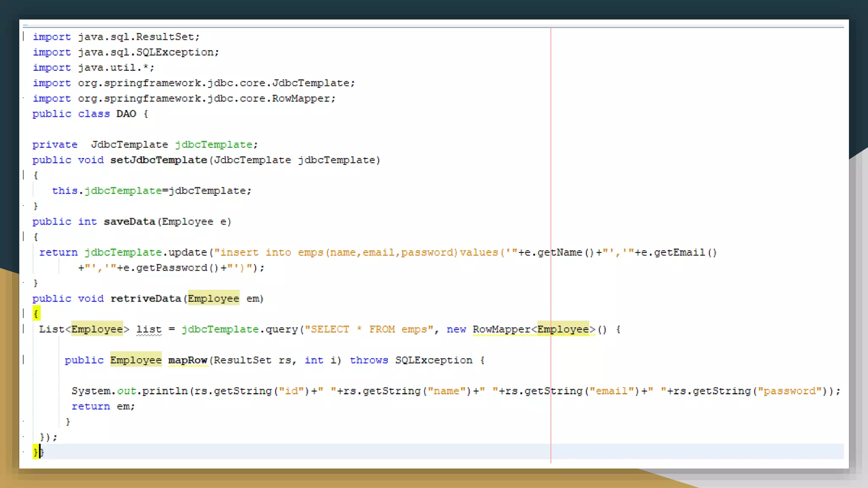
Task: Click the highlighted closing brace on last line
Action: 36,452
